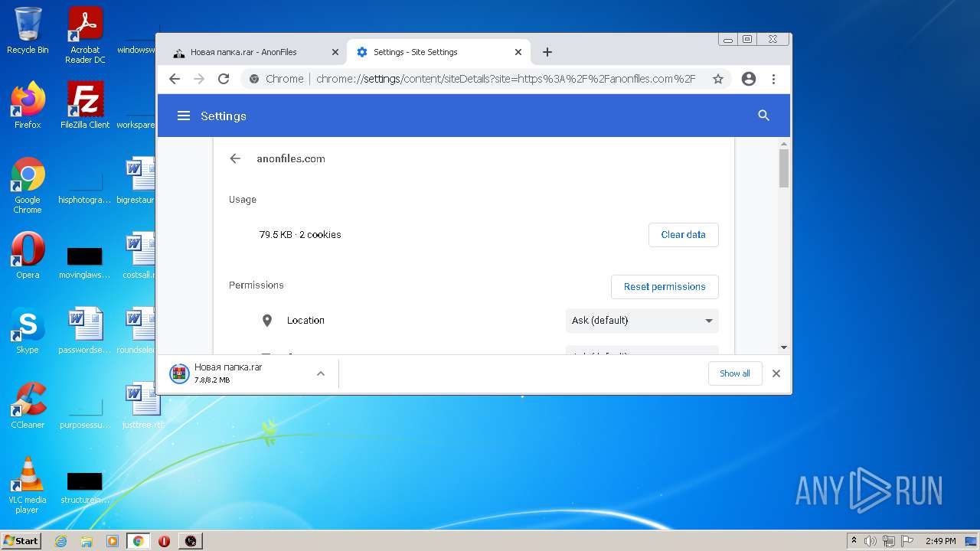The width and height of the screenshot is (980, 551).
Task: Open CCleaner desktop shortcut
Action: point(28,406)
